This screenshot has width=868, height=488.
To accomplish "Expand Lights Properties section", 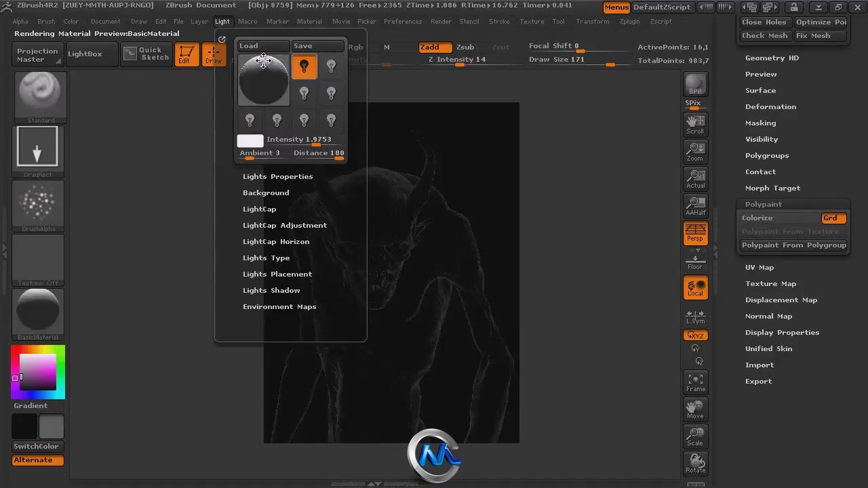I will point(278,176).
